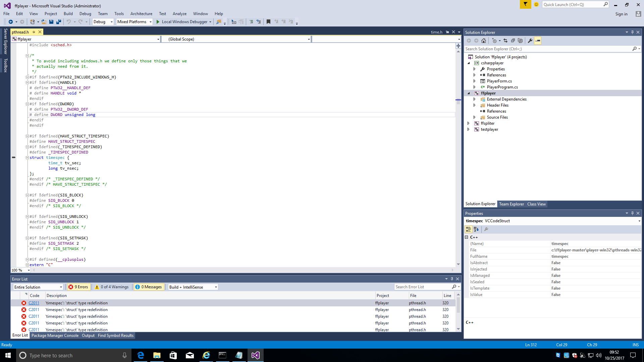The width and height of the screenshot is (644, 362).
Task: Toggle the 0 Messages filter
Action: (x=149, y=287)
